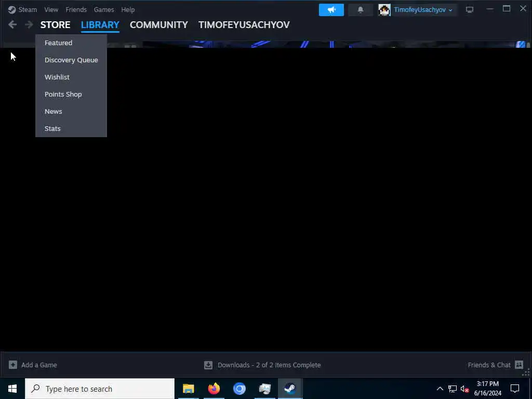532x399 pixels.
Task: Switch to the STORE tab
Action: (55, 25)
